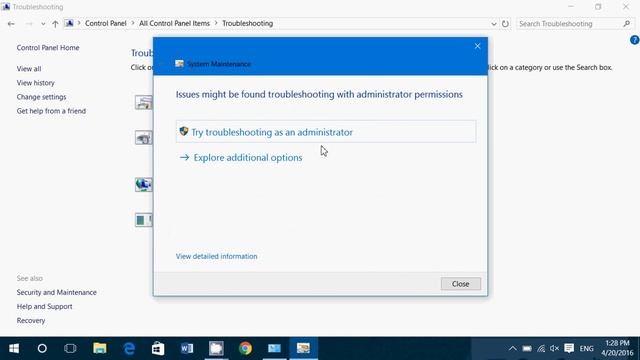Close the System Maintenance dialog with X
The height and width of the screenshot is (360, 640).
click(x=478, y=46)
